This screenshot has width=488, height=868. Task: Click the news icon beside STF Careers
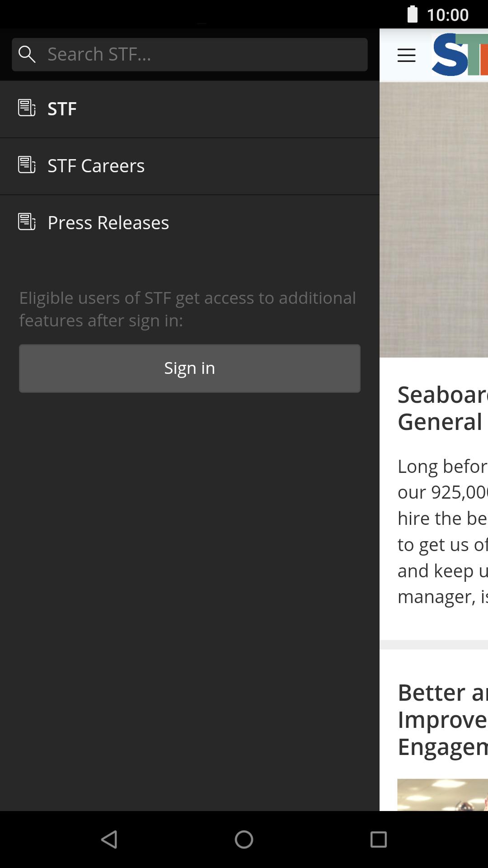coord(27,165)
